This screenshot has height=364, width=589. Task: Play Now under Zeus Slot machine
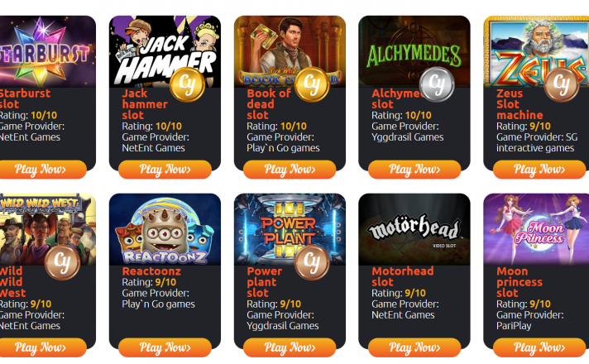click(x=539, y=170)
